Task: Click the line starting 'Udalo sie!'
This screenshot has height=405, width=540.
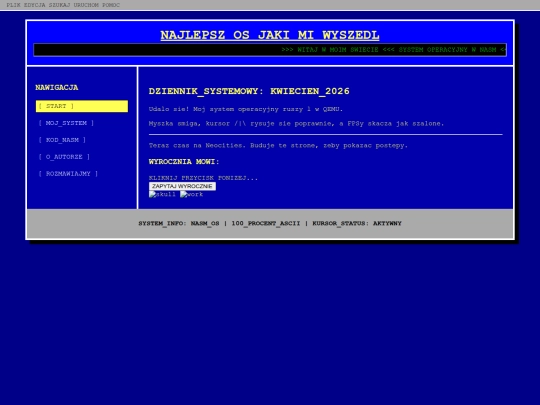Action: click(246, 109)
